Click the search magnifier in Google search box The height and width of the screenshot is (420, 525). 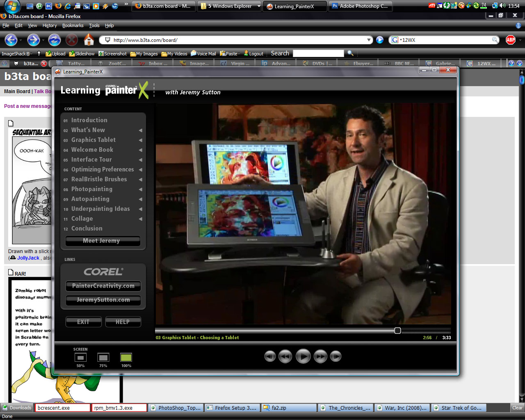coord(495,40)
